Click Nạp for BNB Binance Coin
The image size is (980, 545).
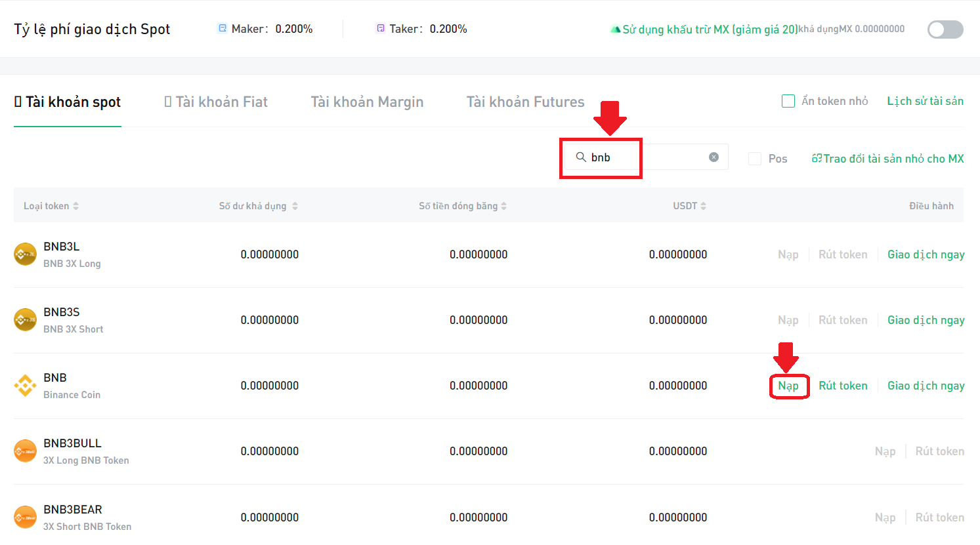pyautogui.click(x=788, y=386)
